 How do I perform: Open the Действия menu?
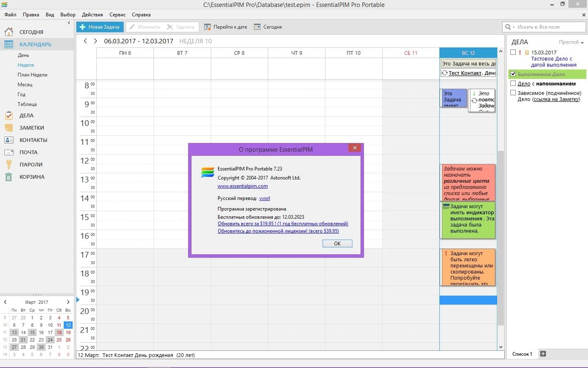[92, 15]
